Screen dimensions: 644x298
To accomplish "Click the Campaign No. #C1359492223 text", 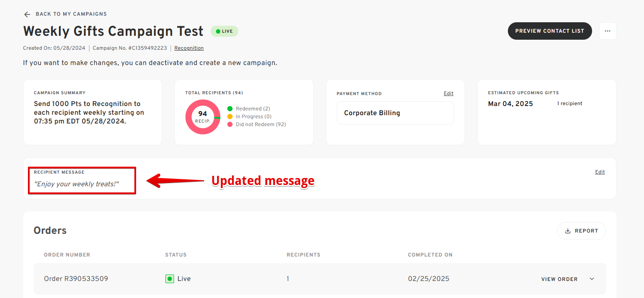I will [130, 48].
